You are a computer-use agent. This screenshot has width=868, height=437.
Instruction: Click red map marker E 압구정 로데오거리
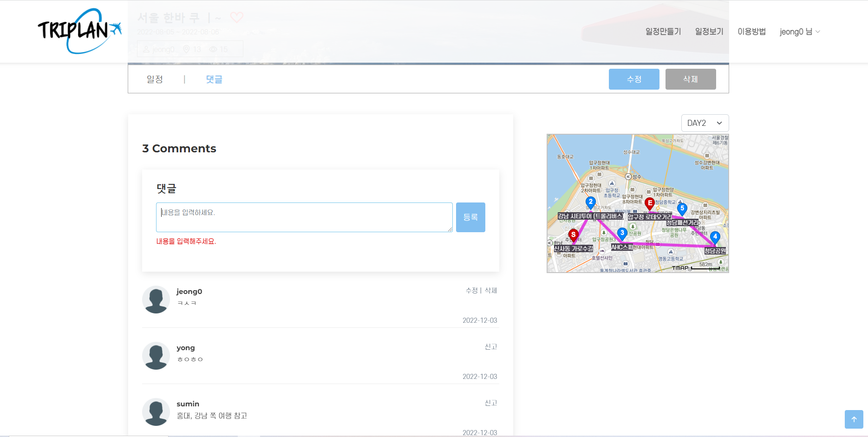click(x=650, y=204)
